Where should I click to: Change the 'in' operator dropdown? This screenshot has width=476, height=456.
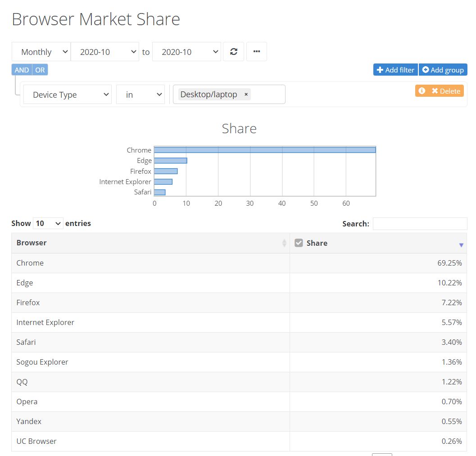[x=140, y=95]
